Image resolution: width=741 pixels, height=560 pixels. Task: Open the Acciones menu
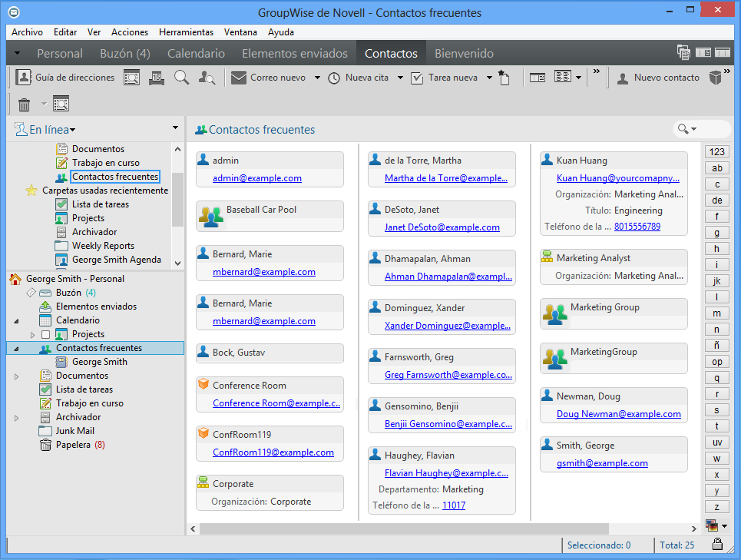coord(130,32)
